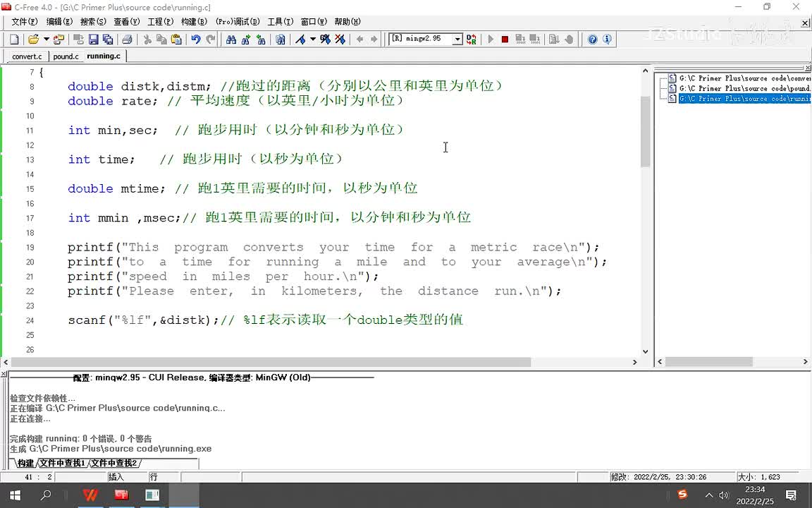Open the 文件(F) menu
Image resolution: width=812 pixels, height=508 pixels.
(x=25, y=22)
